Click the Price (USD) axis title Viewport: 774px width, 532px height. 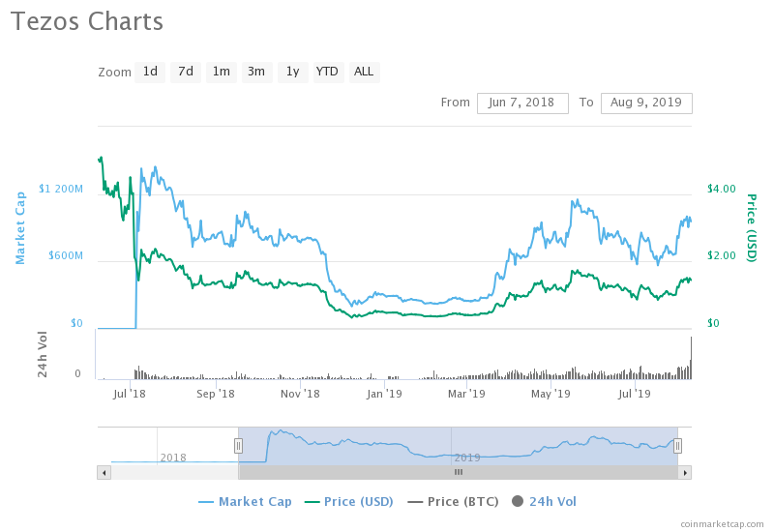pyautogui.click(x=752, y=227)
